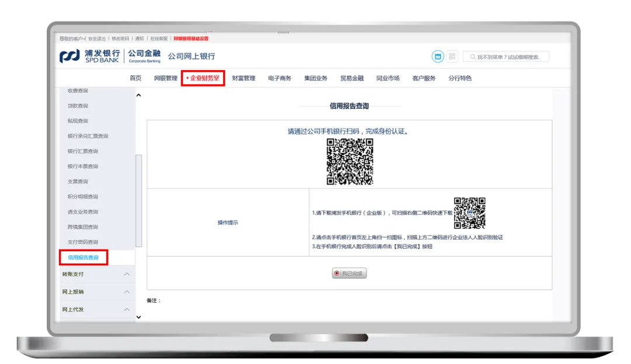Expand the 转账支付 section chevron
This screenshot has width=631, height=364.
pos(127,274)
